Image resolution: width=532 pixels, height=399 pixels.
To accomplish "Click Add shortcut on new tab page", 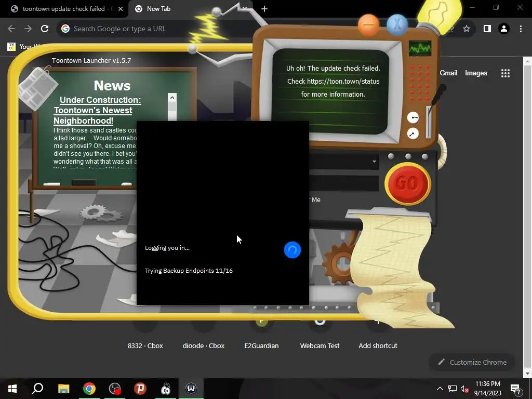I will click(378, 345).
